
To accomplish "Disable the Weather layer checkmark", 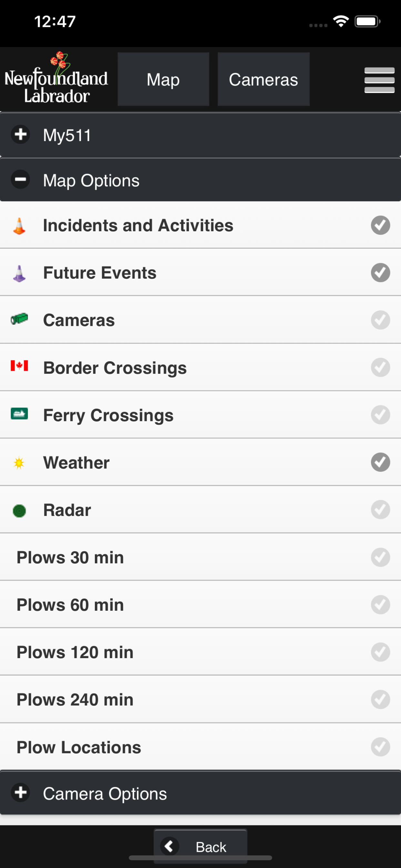I will click(380, 462).
